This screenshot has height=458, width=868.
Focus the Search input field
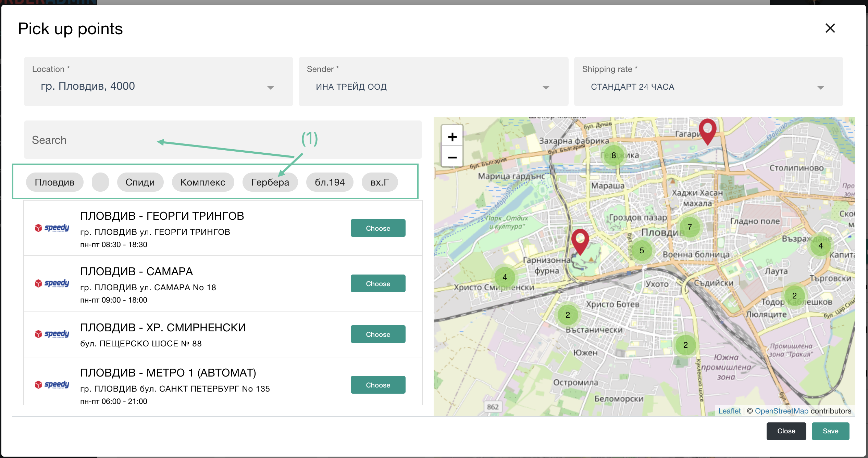[223, 140]
